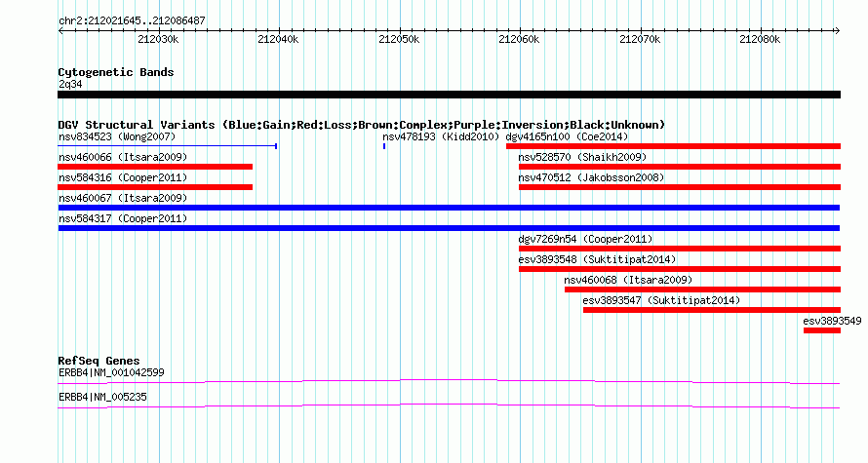Click the 212050k ruler tick label
The image size is (868, 463).
click(x=399, y=39)
